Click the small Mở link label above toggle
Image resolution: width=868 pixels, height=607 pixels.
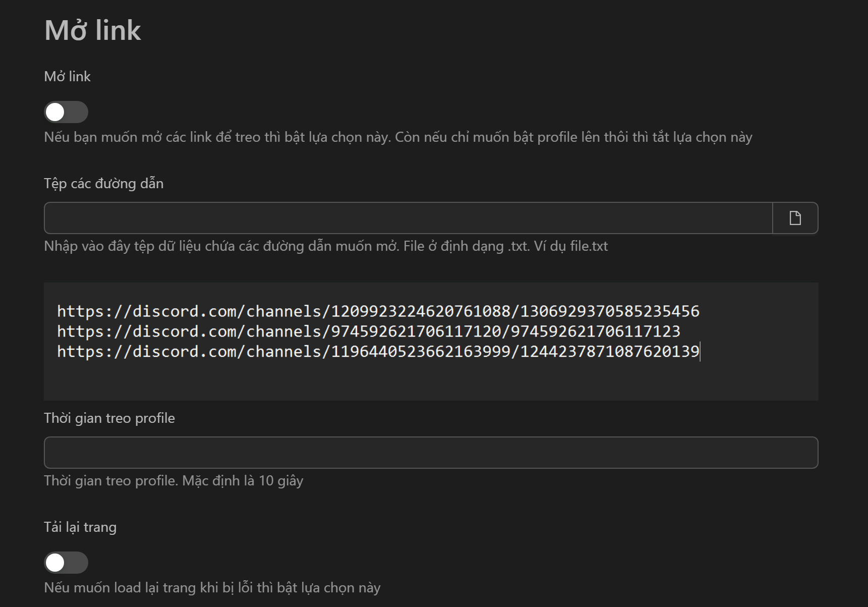coord(67,77)
